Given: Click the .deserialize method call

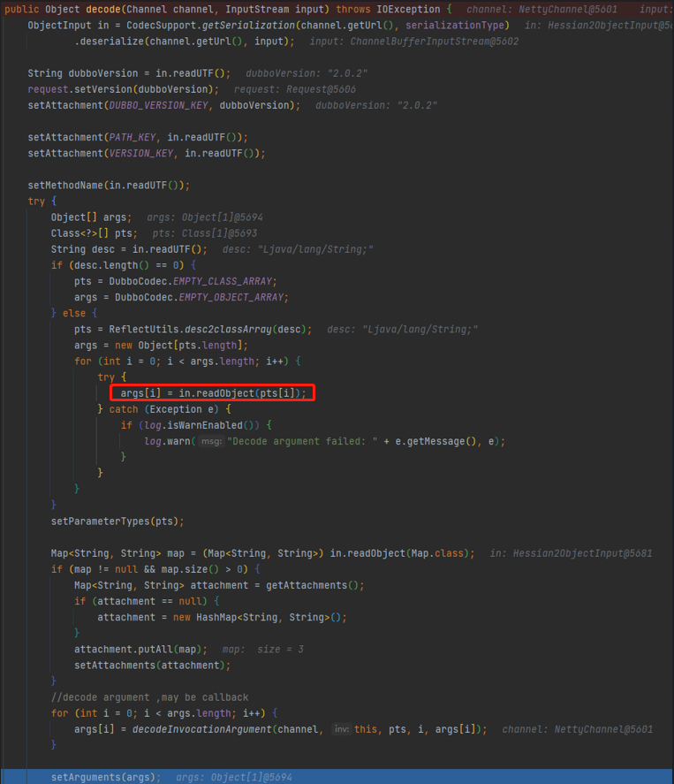Looking at the screenshot, I should (x=109, y=41).
